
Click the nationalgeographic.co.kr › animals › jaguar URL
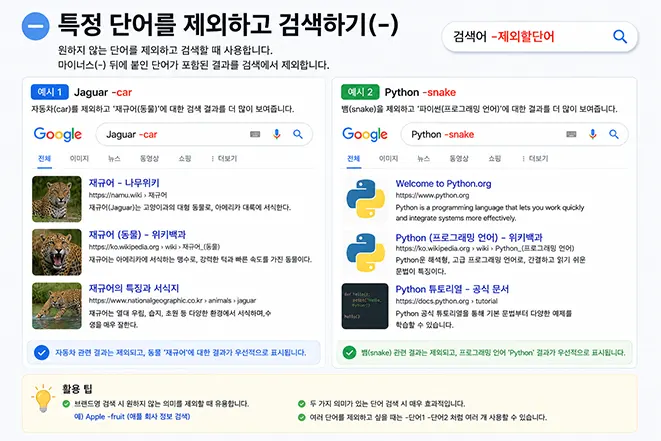pyautogui.click(x=172, y=301)
